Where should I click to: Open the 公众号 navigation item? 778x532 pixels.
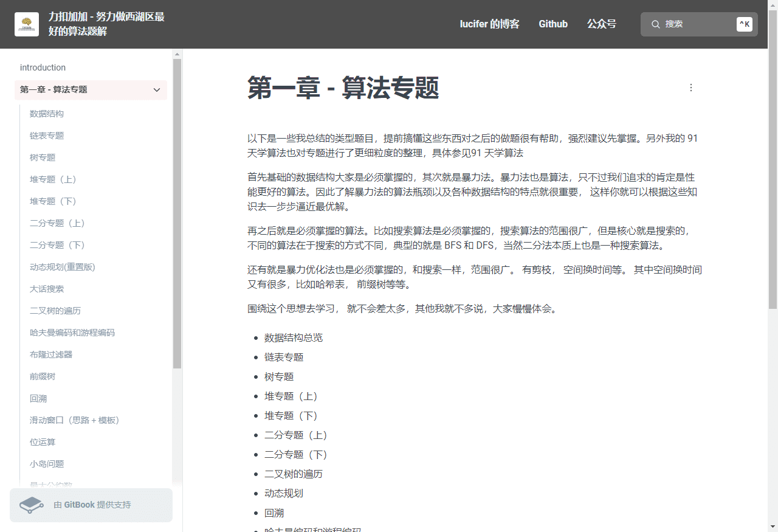(x=602, y=24)
